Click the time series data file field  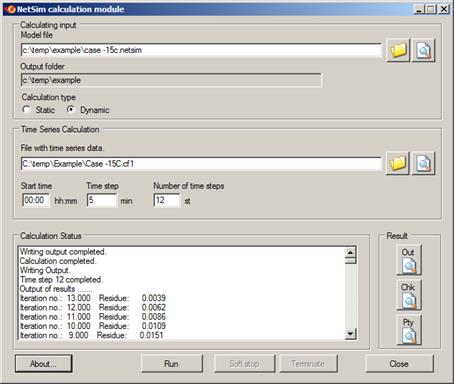coord(201,164)
